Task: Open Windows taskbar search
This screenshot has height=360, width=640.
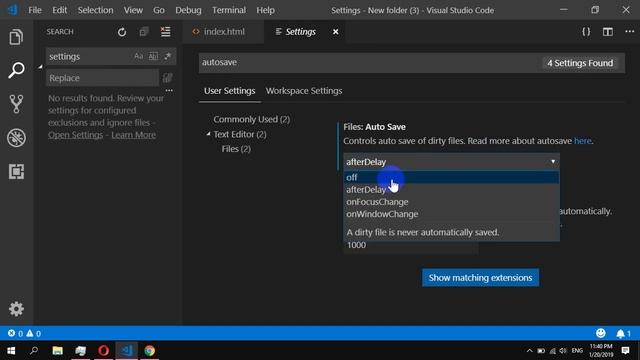Action: [x=34, y=351]
